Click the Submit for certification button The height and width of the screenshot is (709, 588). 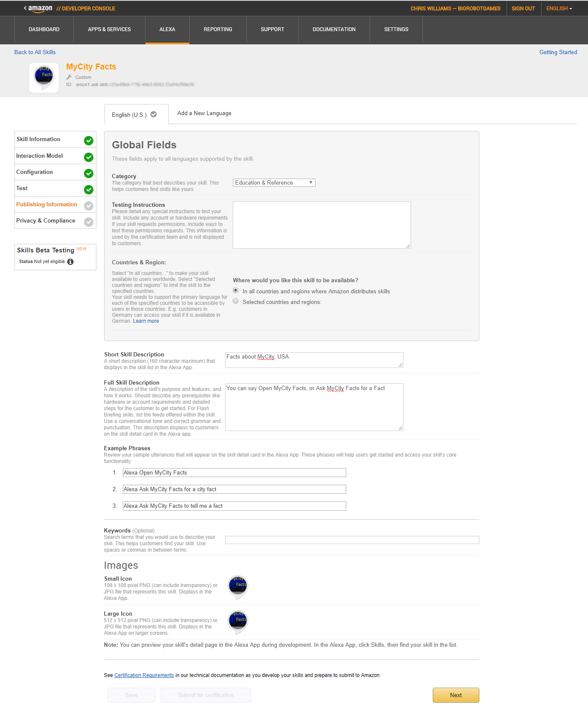pos(206,695)
